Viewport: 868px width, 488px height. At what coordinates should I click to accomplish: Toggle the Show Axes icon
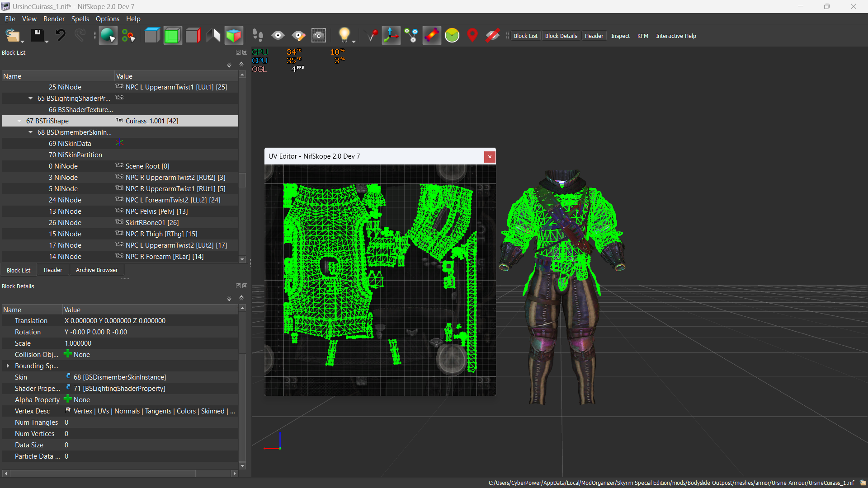point(391,36)
